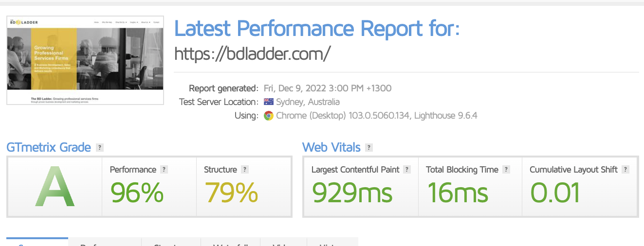Select the History tab
This screenshot has width=644, height=246.
click(332, 242)
